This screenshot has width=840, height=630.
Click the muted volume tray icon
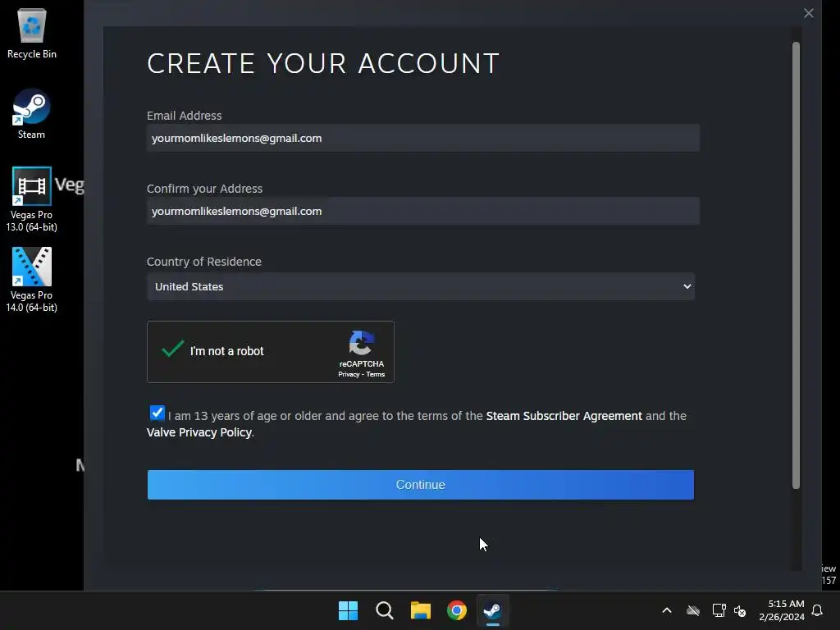click(x=740, y=610)
